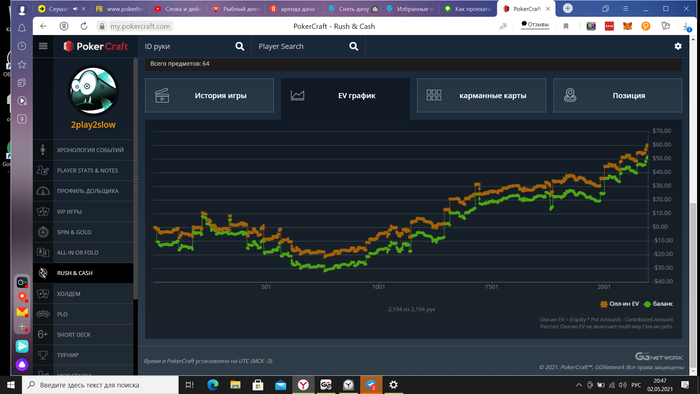The image size is (700, 394).
Task: Switch to the Как проехать tab
Action: click(x=469, y=8)
